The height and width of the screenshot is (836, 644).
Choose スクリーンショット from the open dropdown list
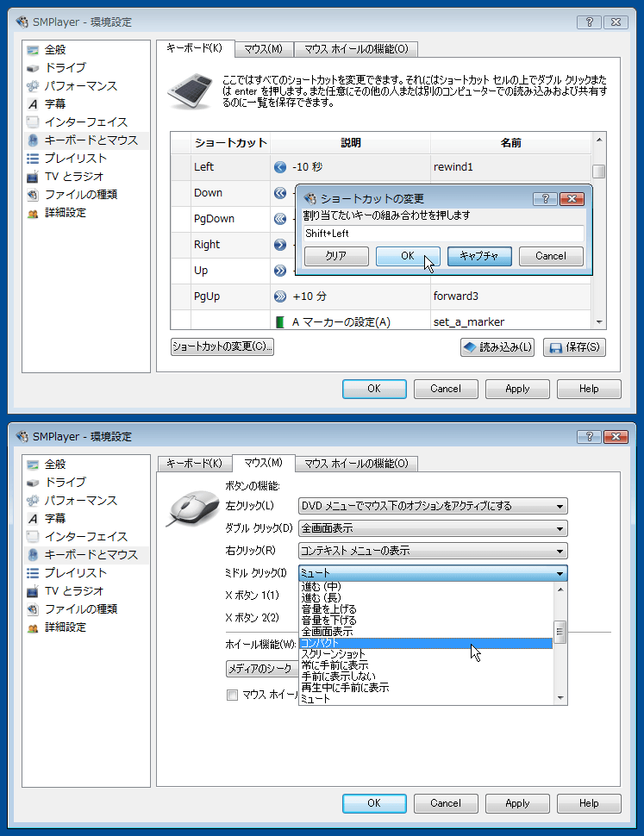click(333, 655)
